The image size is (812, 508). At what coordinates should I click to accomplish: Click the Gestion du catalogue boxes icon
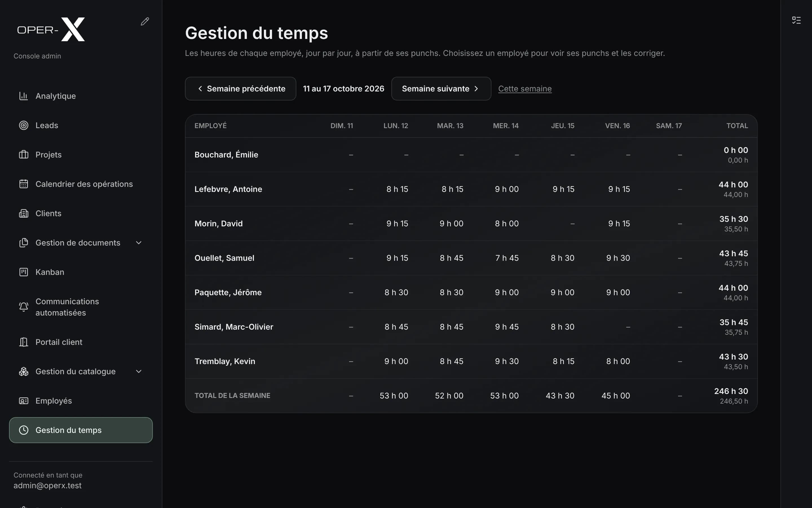[x=23, y=371]
